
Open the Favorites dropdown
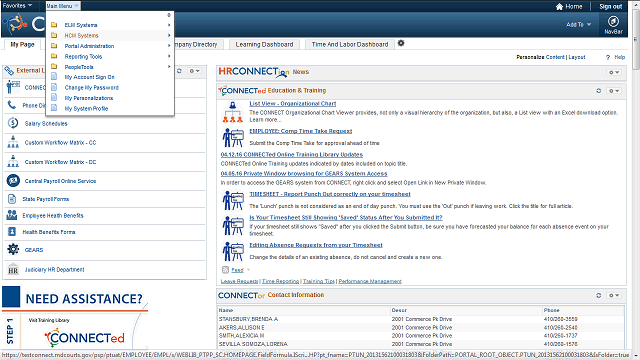[17, 6]
